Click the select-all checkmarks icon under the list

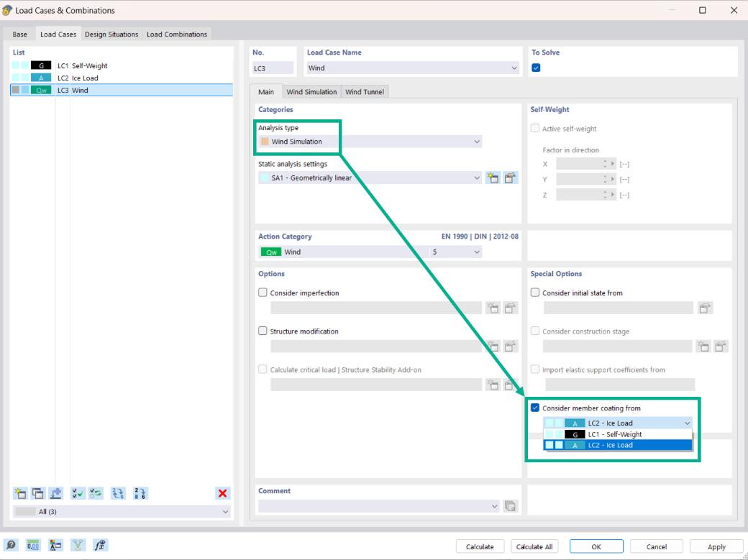click(77, 492)
